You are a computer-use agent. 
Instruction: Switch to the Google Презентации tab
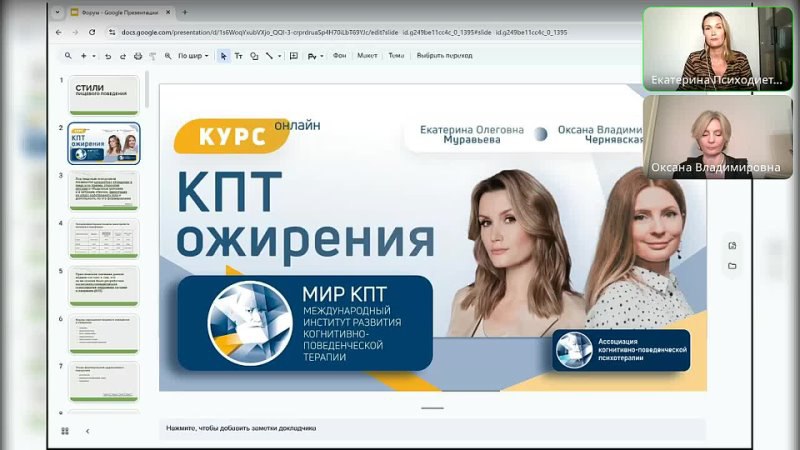[x=120, y=12]
